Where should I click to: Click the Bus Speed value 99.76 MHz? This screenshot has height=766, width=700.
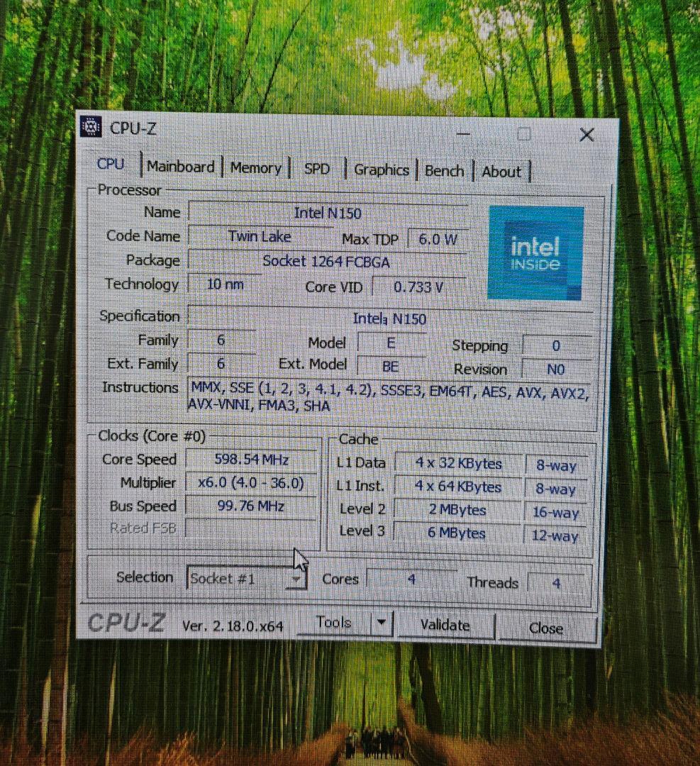pyautogui.click(x=250, y=506)
